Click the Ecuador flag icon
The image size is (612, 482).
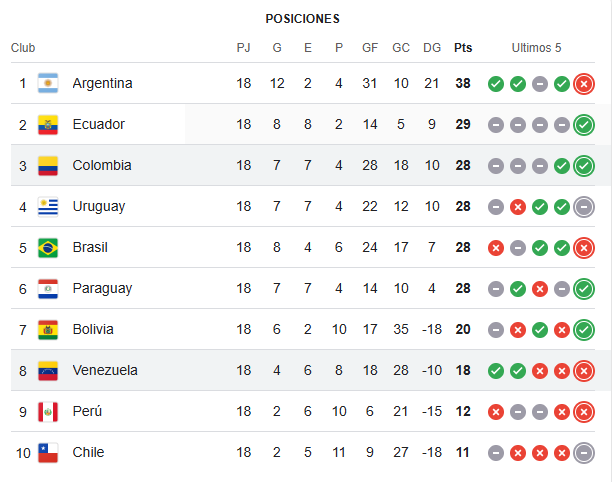click(x=48, y=125)
